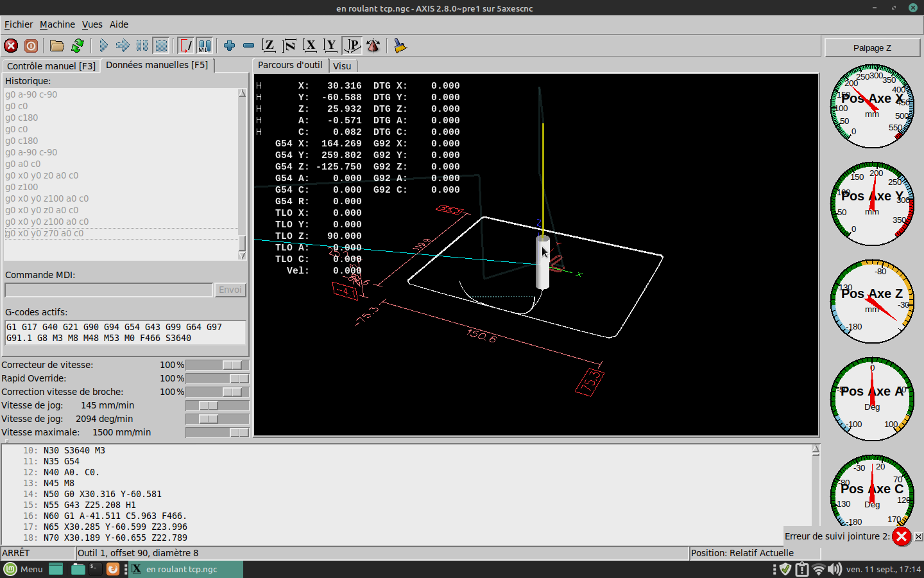Open the Linux Mint Menu
The height and width of the screenshot is (578, 924).
[24, 569]
